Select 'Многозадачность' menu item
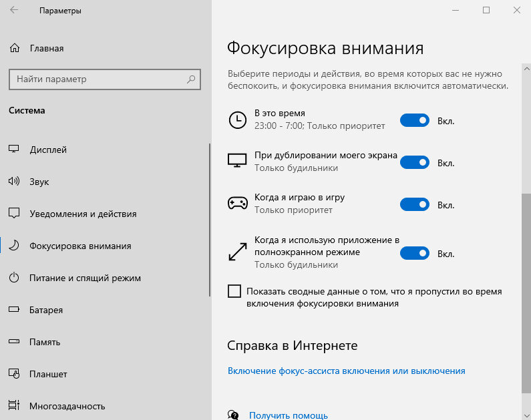The image size is (531, 420). (67, 406)
